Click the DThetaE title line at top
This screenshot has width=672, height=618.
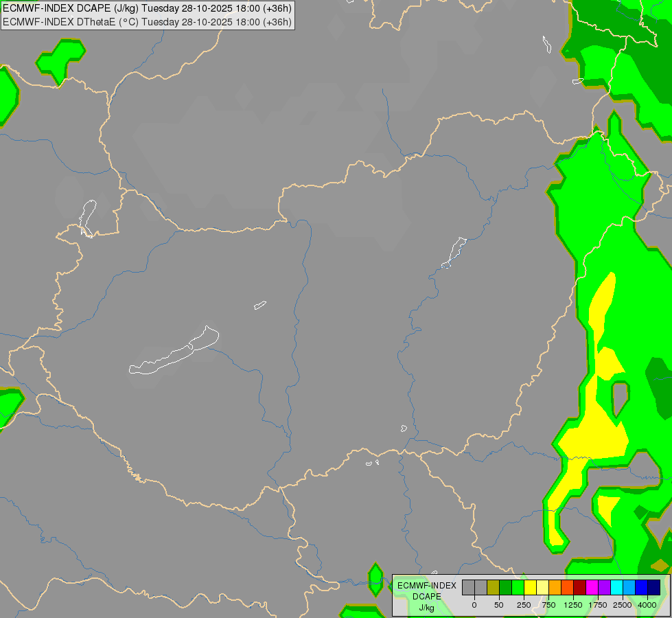click(x=147, y=22)
